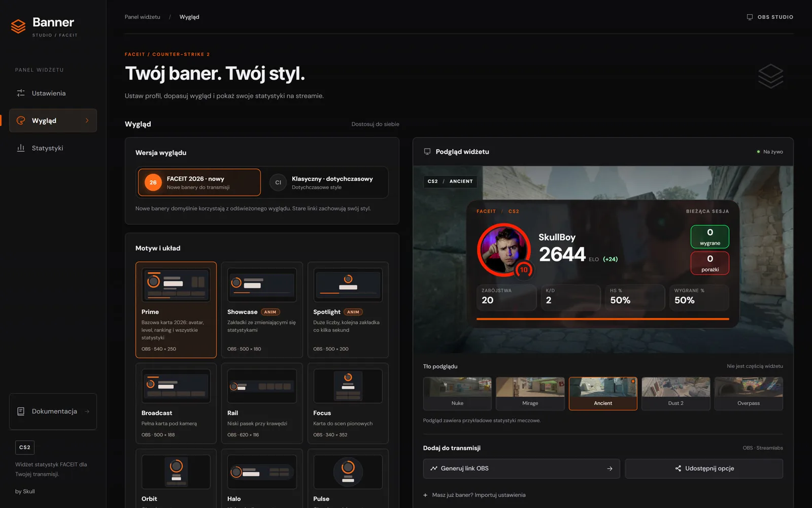Expand the Wygląd chevron arrow

[x=87, y=120]
